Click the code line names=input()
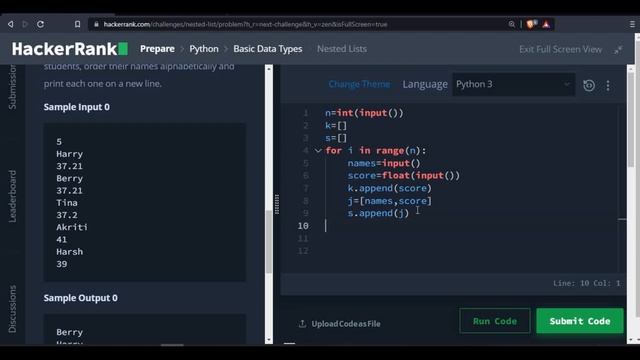This screenshot has height=360, width=640. [x=384, y=163]
